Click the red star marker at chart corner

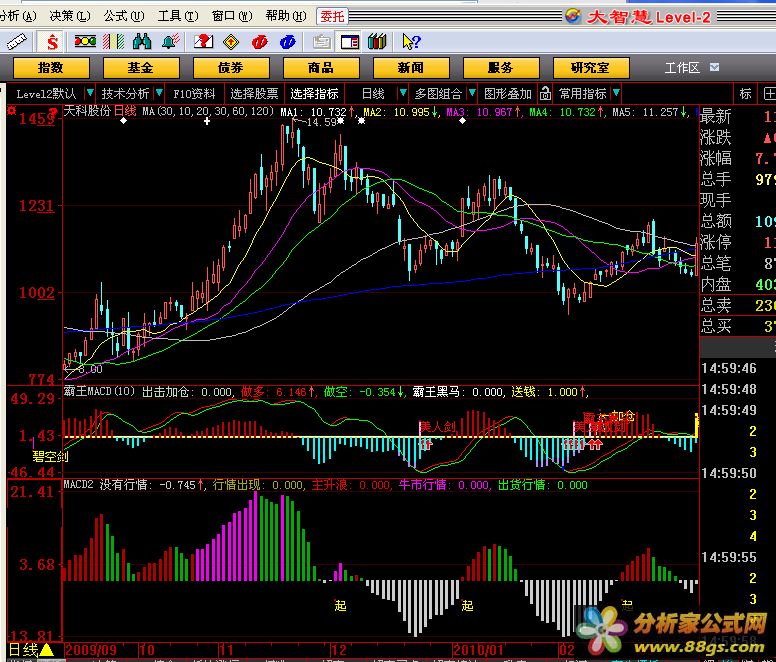[11, 111]
